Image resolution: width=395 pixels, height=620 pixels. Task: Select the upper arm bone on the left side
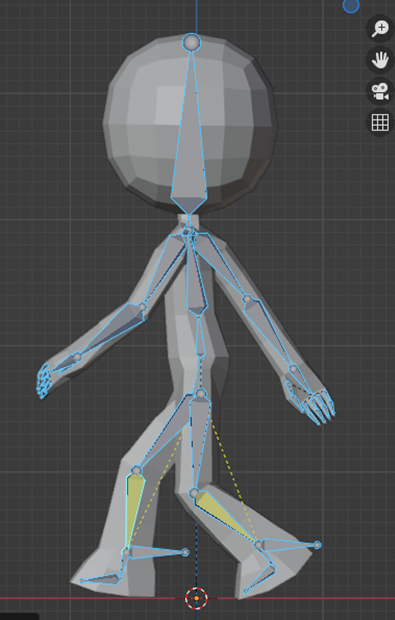pos(166,269)
